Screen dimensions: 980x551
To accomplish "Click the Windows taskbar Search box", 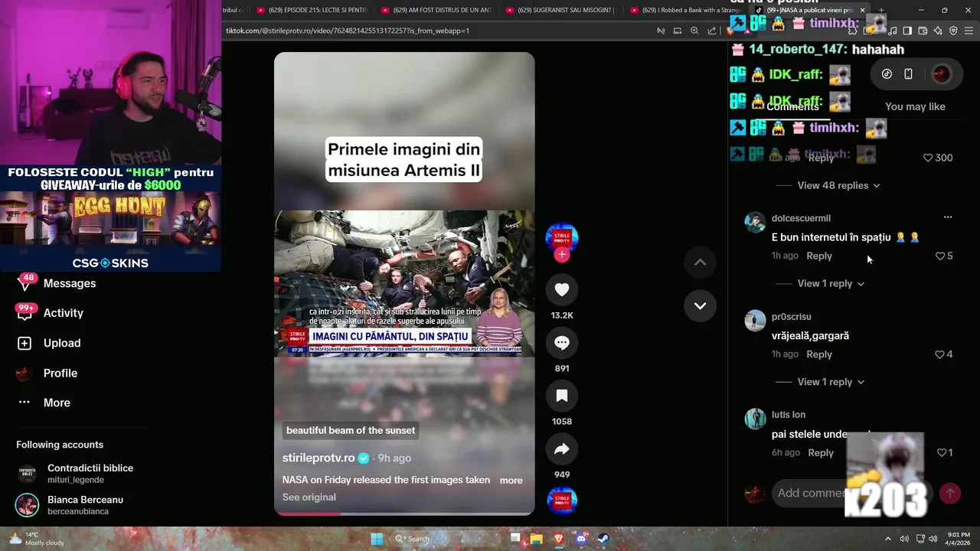I will (x=444, y=539).
